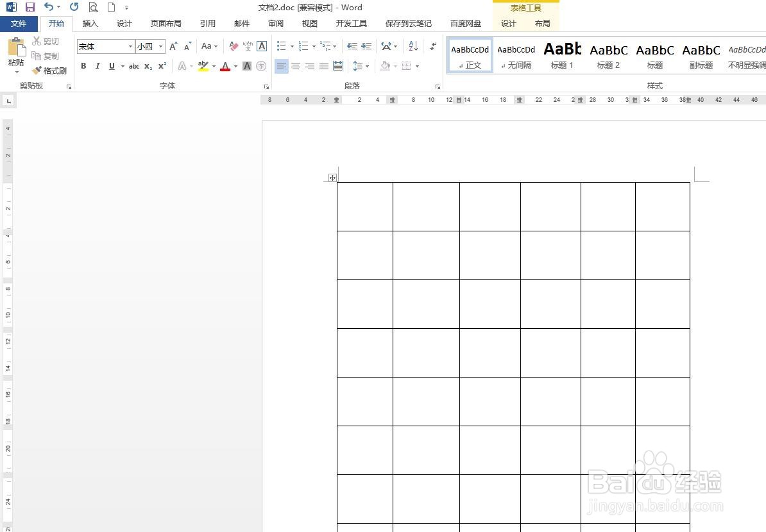766x532 pixels.
Task: Apply character border with the boxed A icon
Action: [x=262, y=46]
